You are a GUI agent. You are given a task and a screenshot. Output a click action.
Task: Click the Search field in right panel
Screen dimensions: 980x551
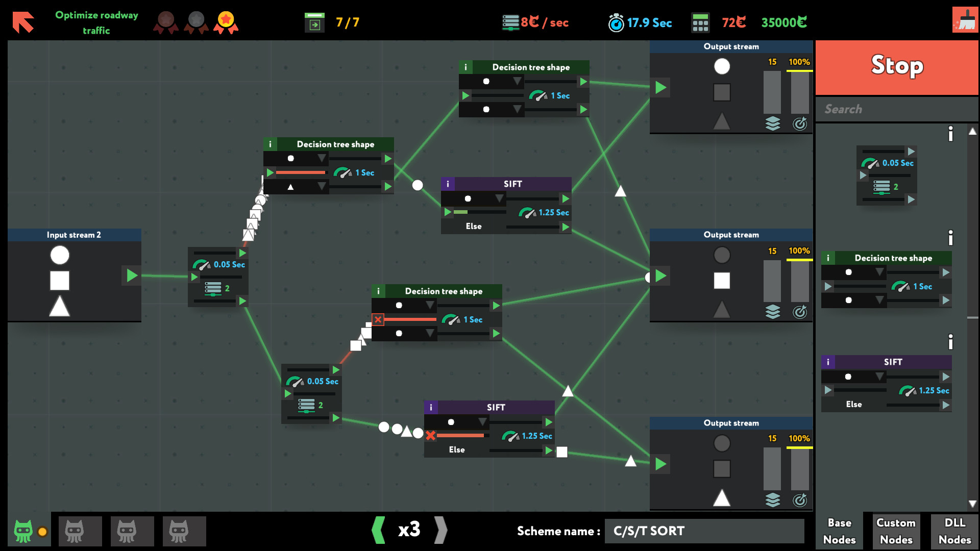point(898,108)
